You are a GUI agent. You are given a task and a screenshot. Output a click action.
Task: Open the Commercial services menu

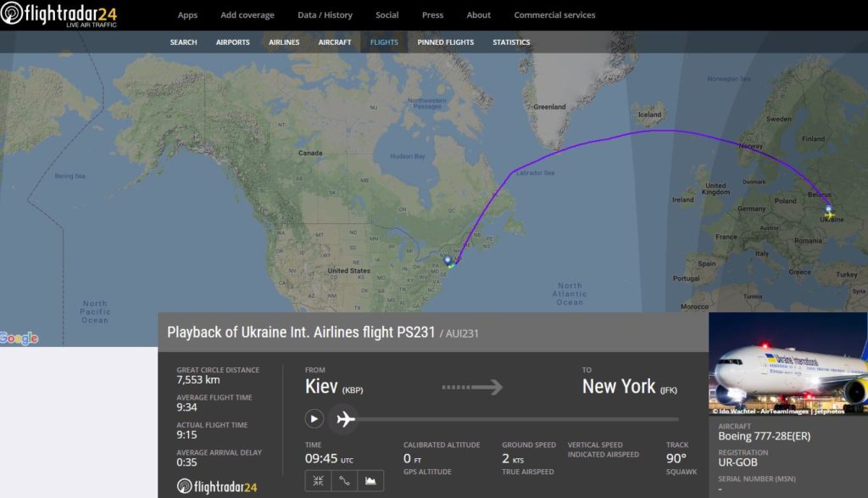point(554,15)
